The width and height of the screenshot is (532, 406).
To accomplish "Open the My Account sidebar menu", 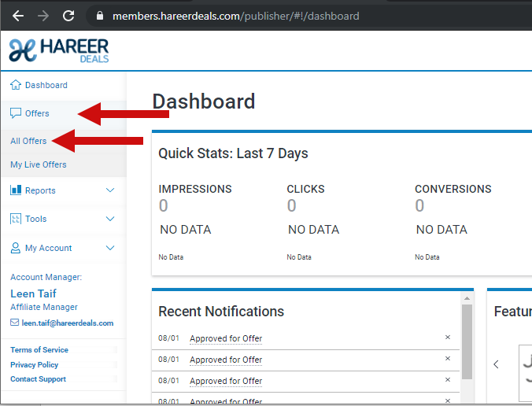I will [49, 248].
